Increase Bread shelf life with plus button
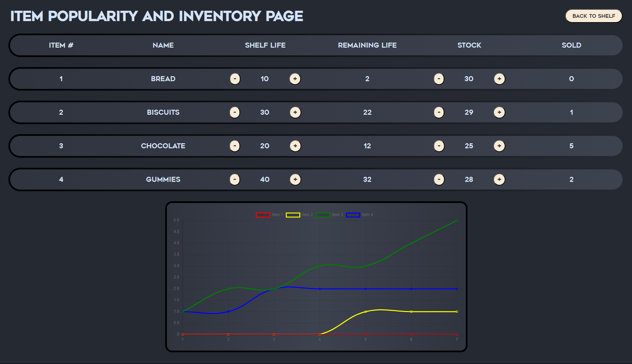 point(295,79)
